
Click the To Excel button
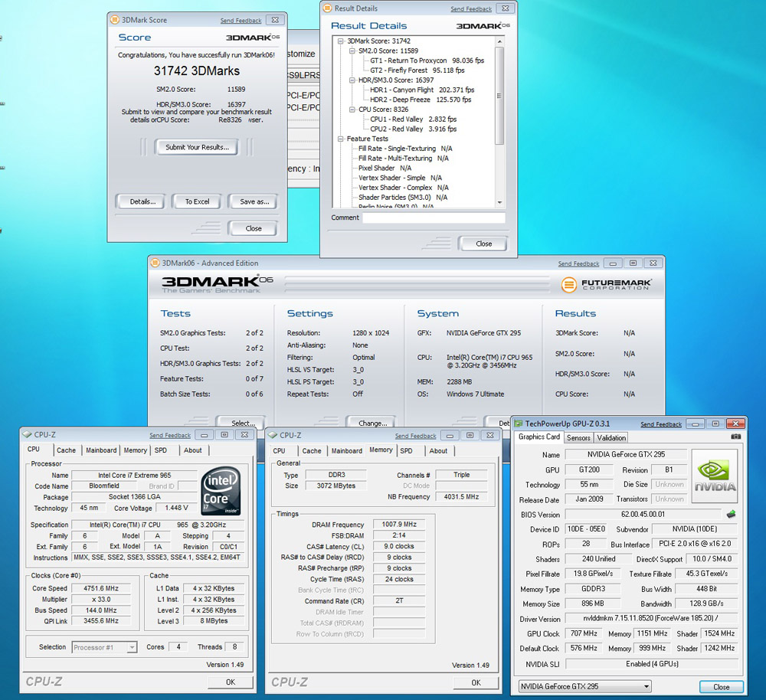click(x=197, y=201)
